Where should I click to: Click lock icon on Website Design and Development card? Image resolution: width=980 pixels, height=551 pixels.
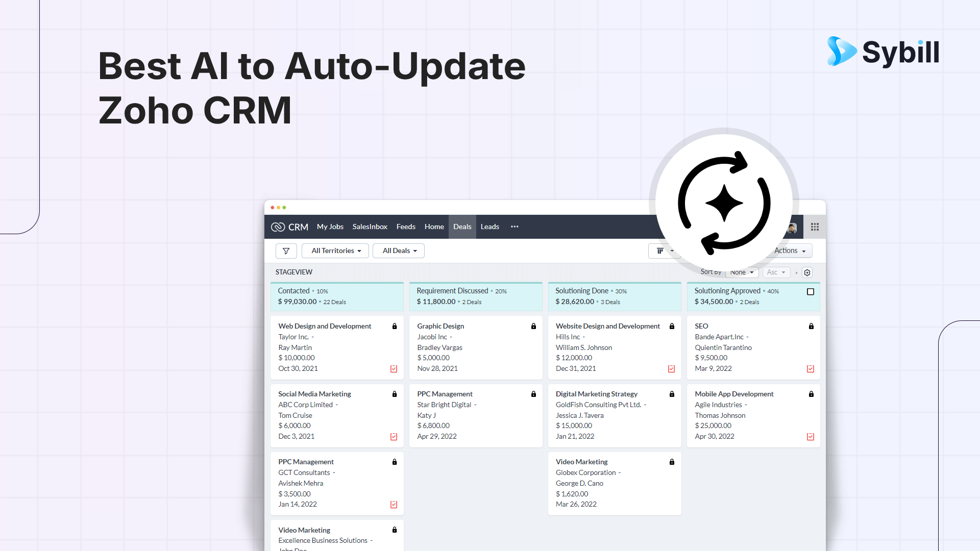[672, 327]
